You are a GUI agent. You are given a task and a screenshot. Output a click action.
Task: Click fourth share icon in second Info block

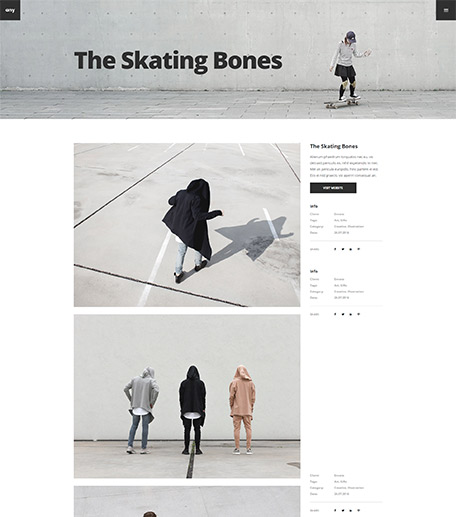pos(359,314)
